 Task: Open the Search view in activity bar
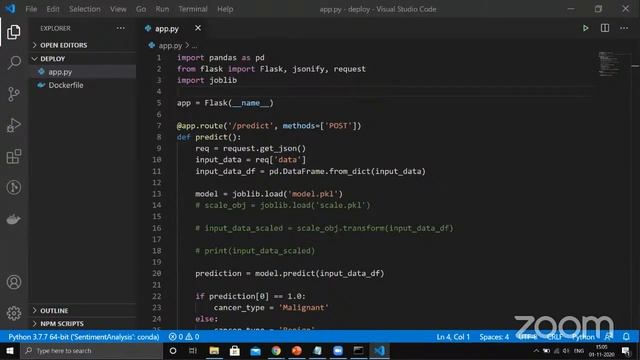[13, 63]
